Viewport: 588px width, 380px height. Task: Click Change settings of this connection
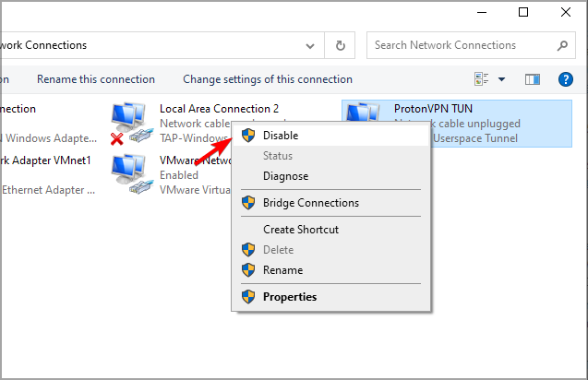coord(268,79)
